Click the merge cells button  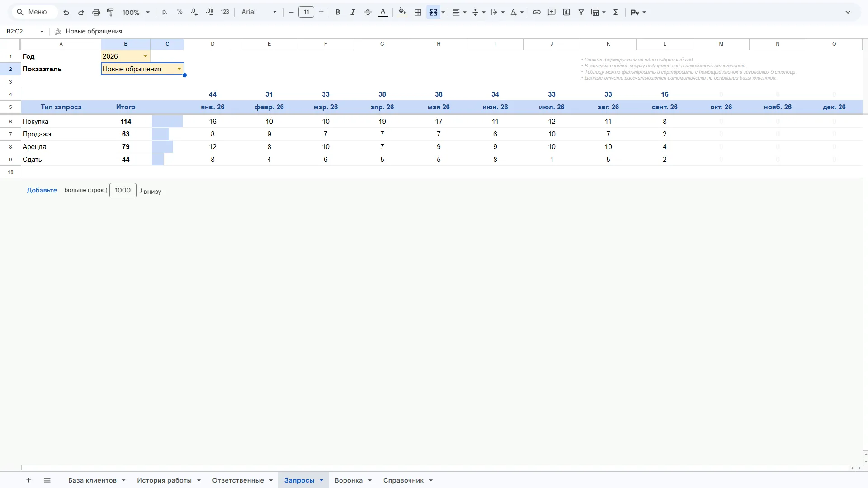(433, 12)
